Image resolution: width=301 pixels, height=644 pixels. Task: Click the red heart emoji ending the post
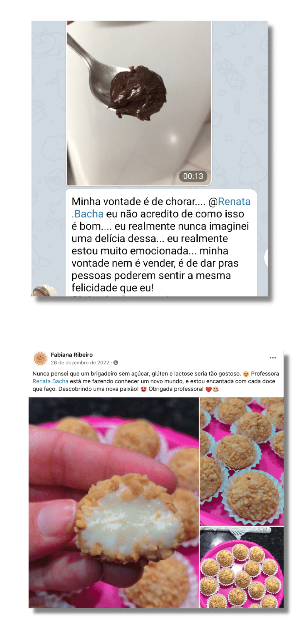pyautogui.click(x=208, y=389)
